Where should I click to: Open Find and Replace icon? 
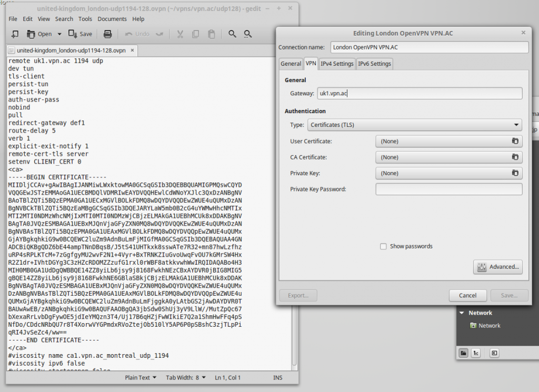pyautogui.click(x=248, y=34)
